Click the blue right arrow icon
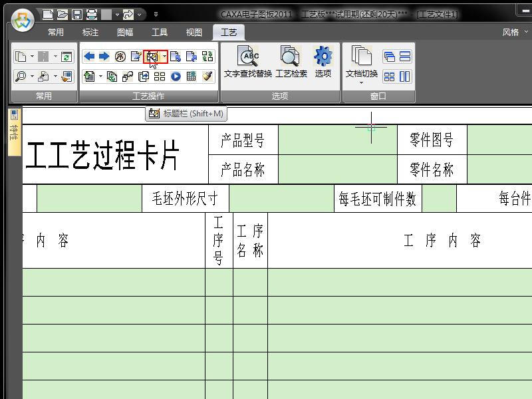Image resolution: width=532 pixels, height=399 pixels. point(104,57)
